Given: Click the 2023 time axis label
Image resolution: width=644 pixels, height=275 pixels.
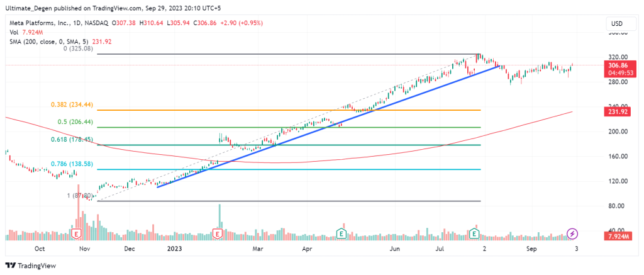Looking at the screenshot, I should pyautogui.click(x=175, y=249).
